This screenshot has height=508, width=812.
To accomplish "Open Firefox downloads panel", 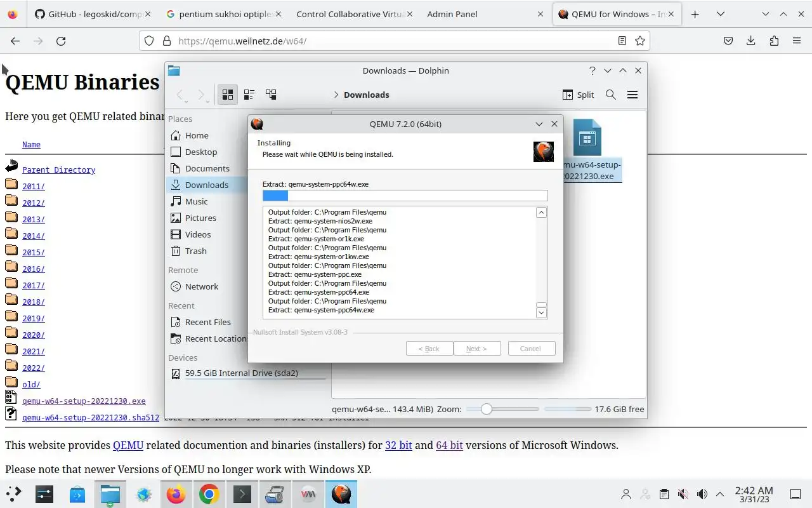I will [x=751, y=41].
